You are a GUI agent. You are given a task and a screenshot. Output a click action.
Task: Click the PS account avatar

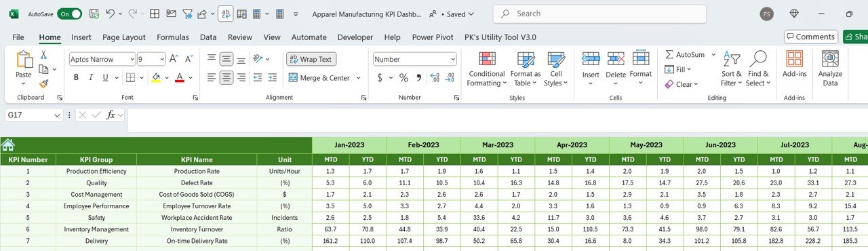[x=767, y=14]
